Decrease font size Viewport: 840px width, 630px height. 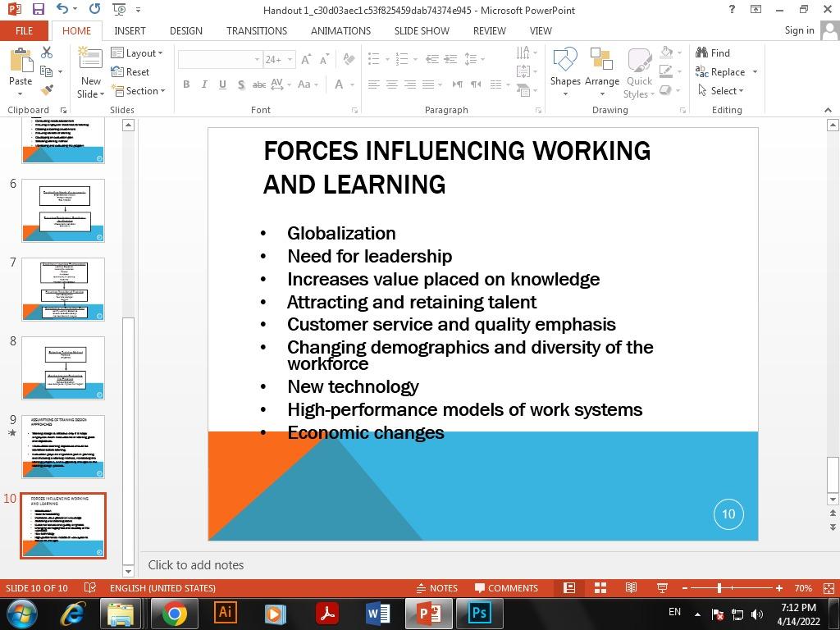coord(324,59)
